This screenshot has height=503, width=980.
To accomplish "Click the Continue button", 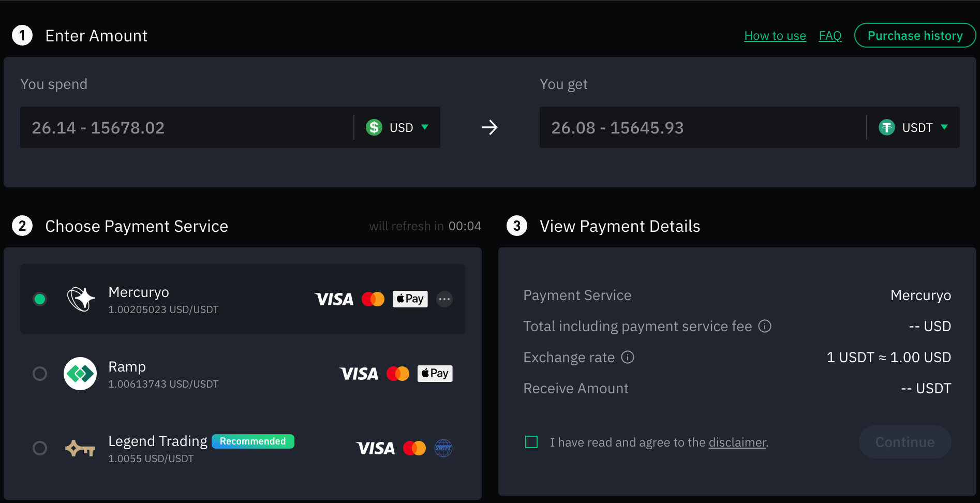I will [905, 442].
